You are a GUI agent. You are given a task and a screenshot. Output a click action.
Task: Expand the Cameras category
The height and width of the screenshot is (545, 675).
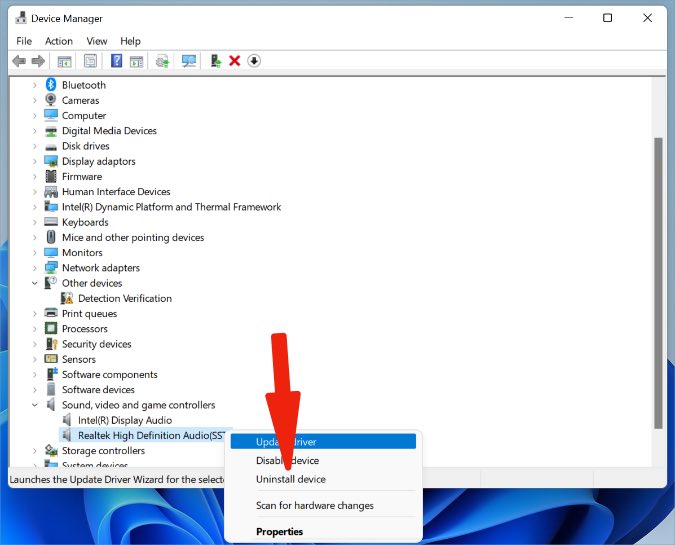click(34, 100)
